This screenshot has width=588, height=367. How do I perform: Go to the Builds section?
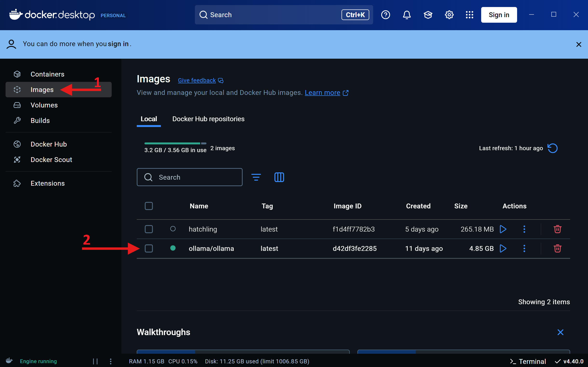tap(58, 120)
